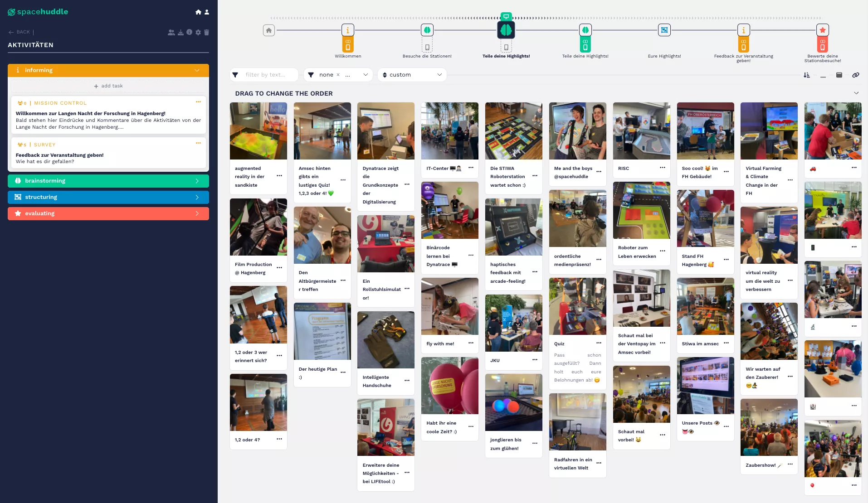The height and width of the screenshot is (503, 868).
Task: Click the trash delete icon in sidebar
Action: pos(207,33)
